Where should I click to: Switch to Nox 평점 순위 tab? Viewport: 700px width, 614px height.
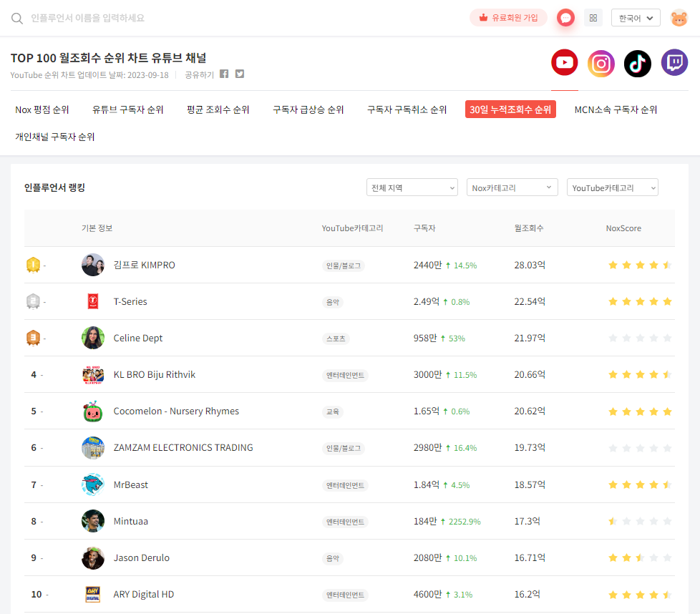coord(42,109)
